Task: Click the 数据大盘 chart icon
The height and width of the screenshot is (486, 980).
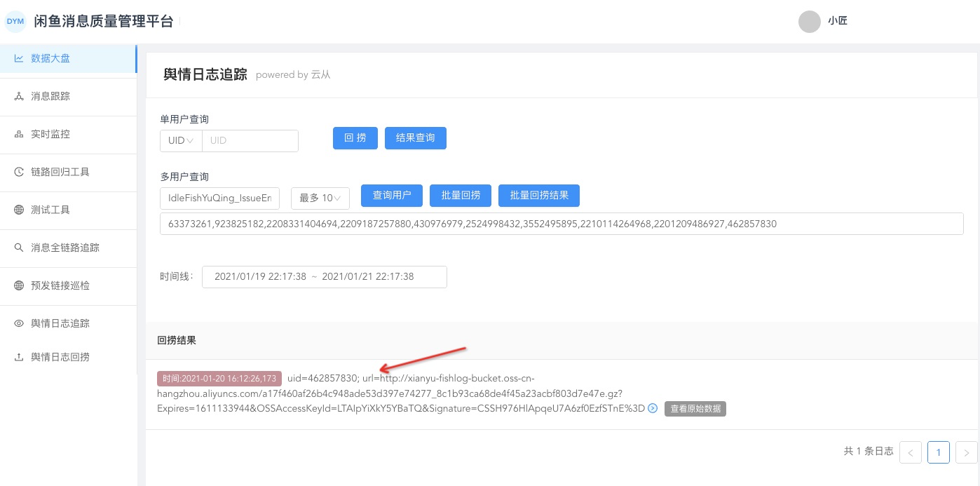Action: pos(19,58)
